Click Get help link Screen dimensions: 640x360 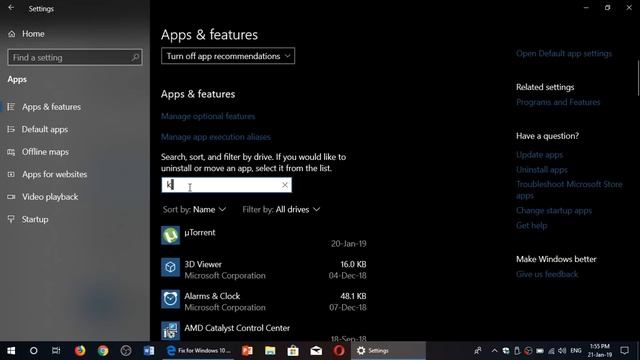pyautogui.click(x=531, y=225)
